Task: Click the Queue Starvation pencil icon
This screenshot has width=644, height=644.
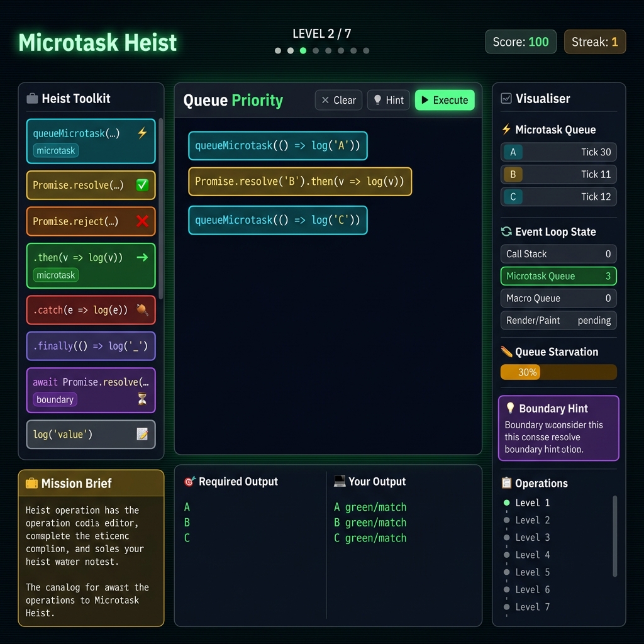Action: (506, 352)
